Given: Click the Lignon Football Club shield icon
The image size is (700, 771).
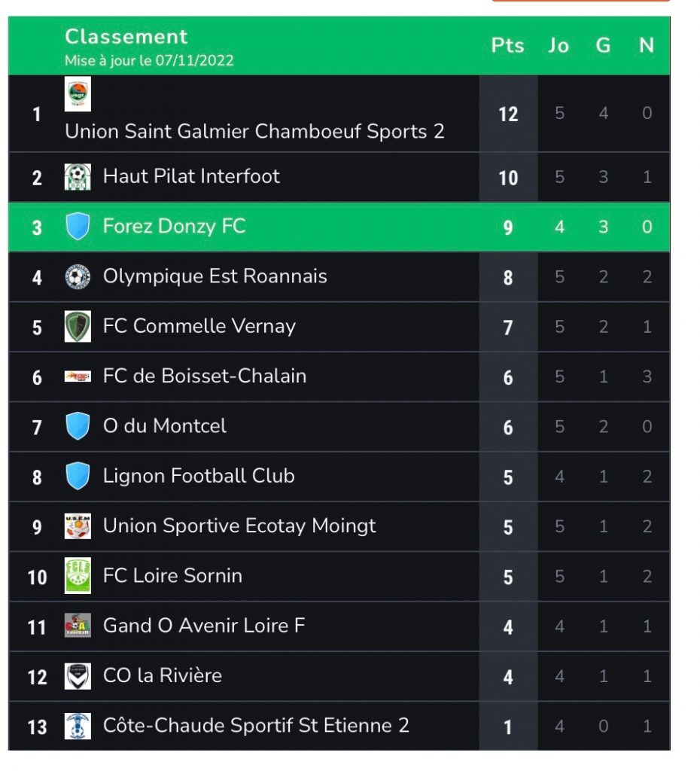Looking at the screenshot, I should point(78,476).
